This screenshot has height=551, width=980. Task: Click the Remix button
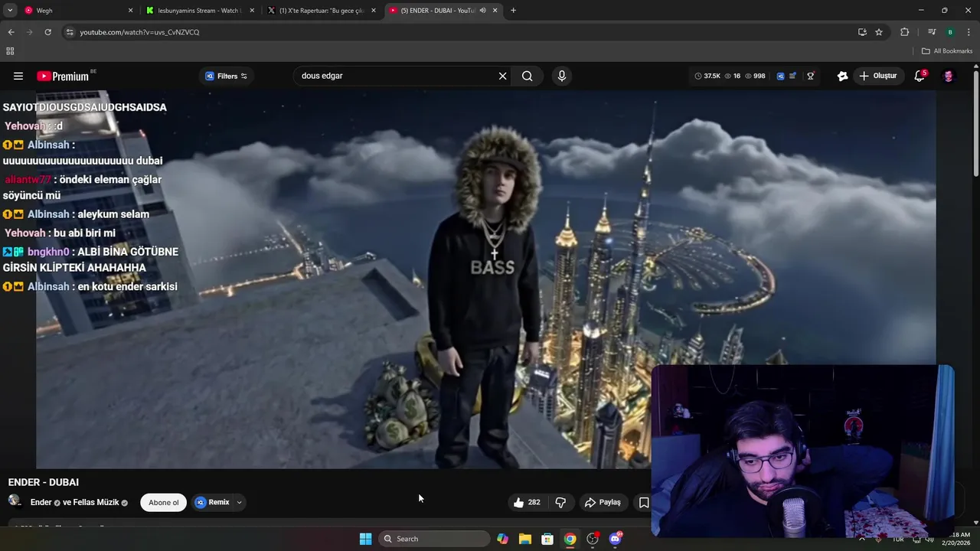tap(212, 503)
